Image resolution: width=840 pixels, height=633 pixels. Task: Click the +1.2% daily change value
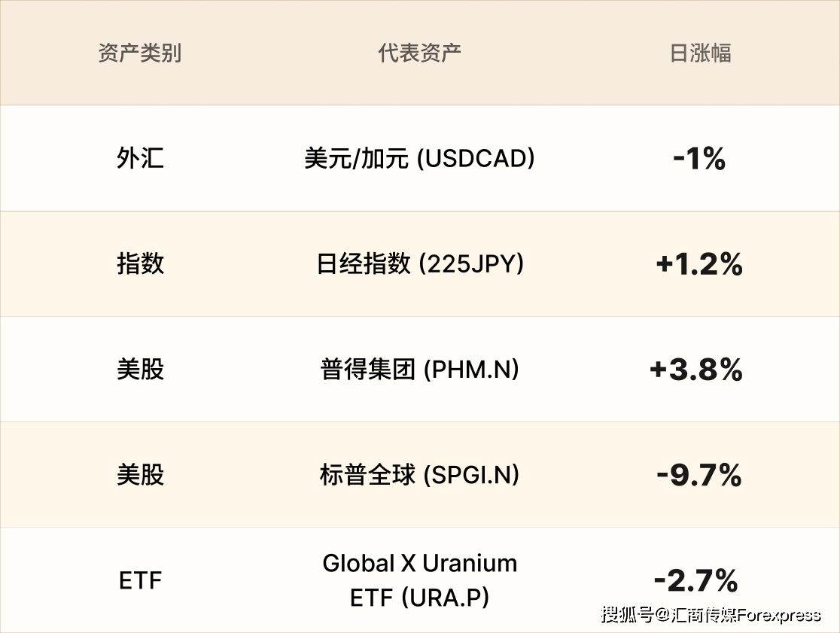(x=699, y=264)
